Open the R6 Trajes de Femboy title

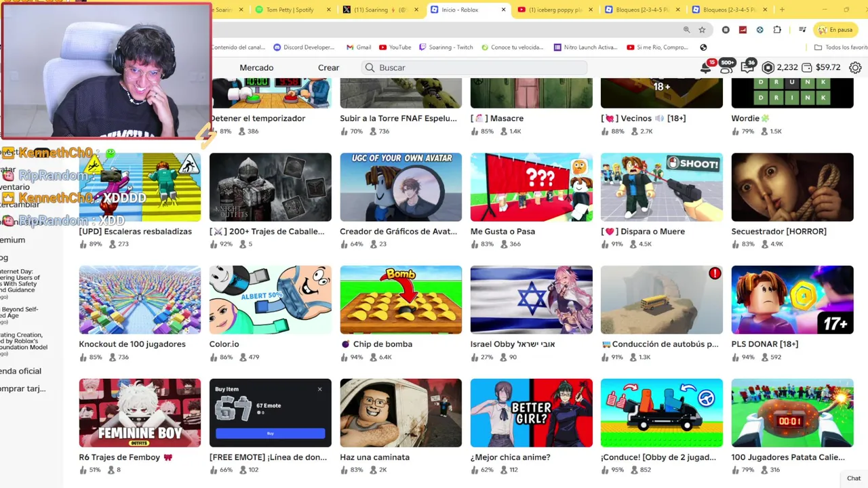tap(126, 457)
